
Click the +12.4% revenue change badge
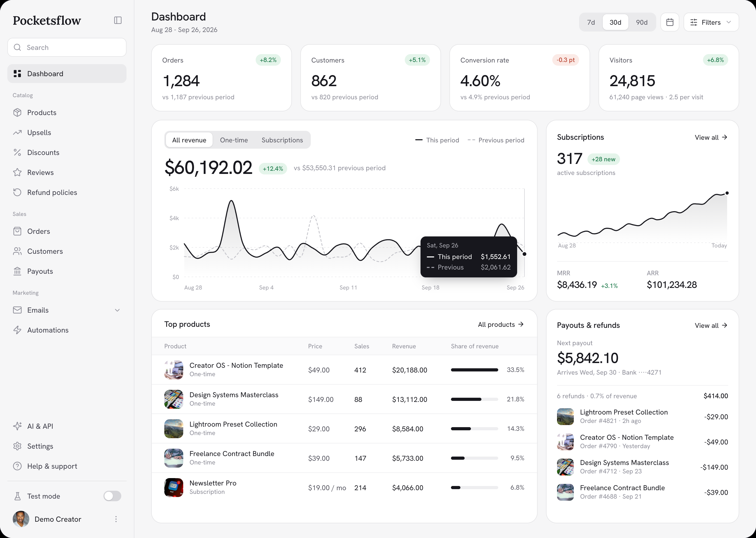(273, 168)
